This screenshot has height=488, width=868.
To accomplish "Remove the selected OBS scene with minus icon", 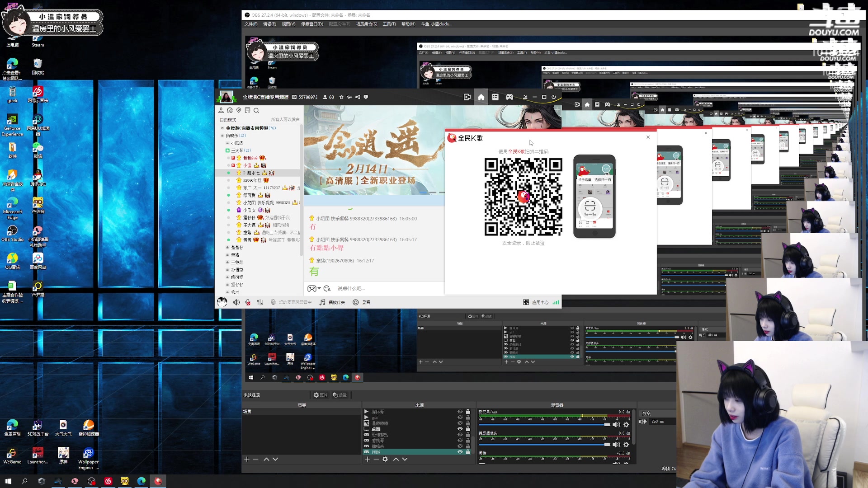I will 256,459.
